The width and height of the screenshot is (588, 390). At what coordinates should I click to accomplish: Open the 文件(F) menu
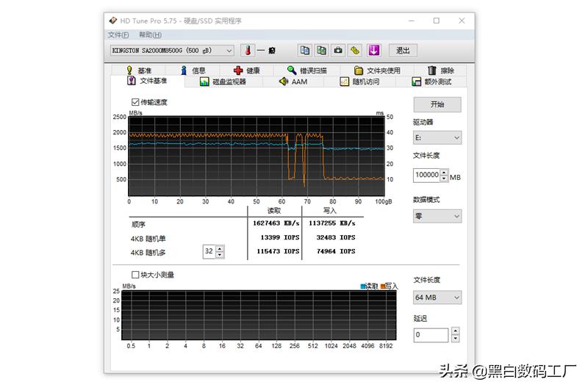118,35
